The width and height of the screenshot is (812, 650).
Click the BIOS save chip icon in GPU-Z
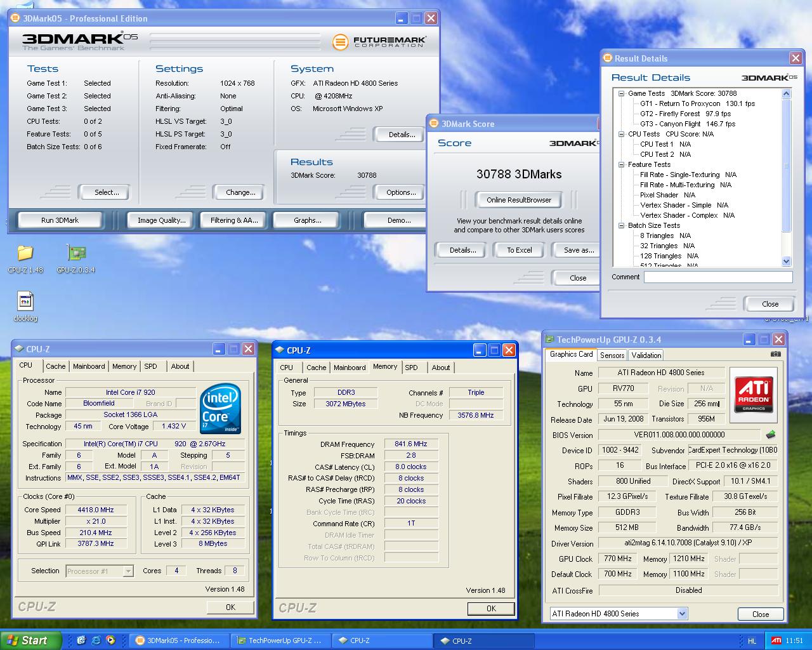coord(771,435)
